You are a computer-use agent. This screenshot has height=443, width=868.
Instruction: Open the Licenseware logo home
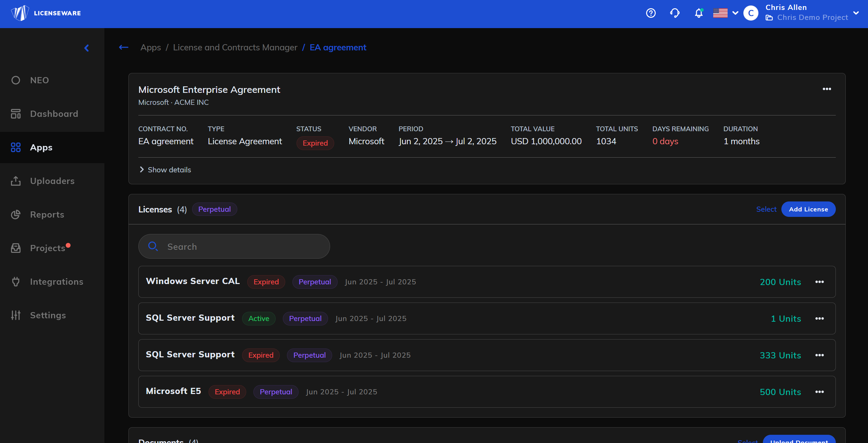pyautogui.click(x=46, y=13)
